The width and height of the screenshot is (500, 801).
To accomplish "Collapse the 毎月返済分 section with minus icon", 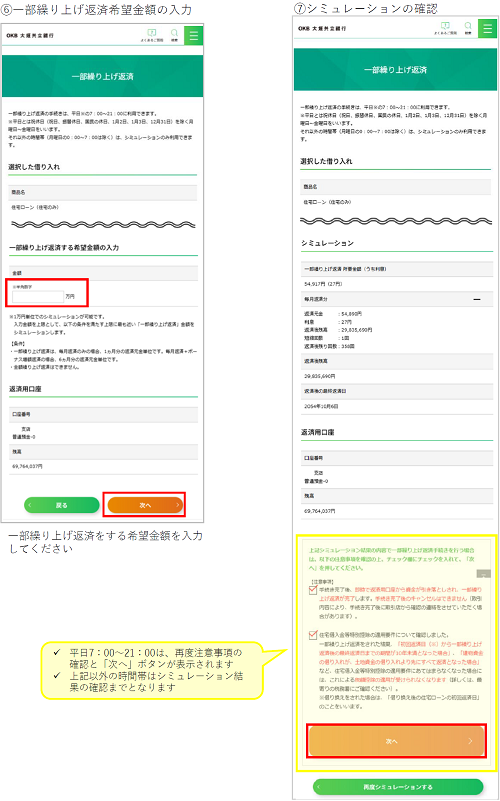I will click(477, 299).
